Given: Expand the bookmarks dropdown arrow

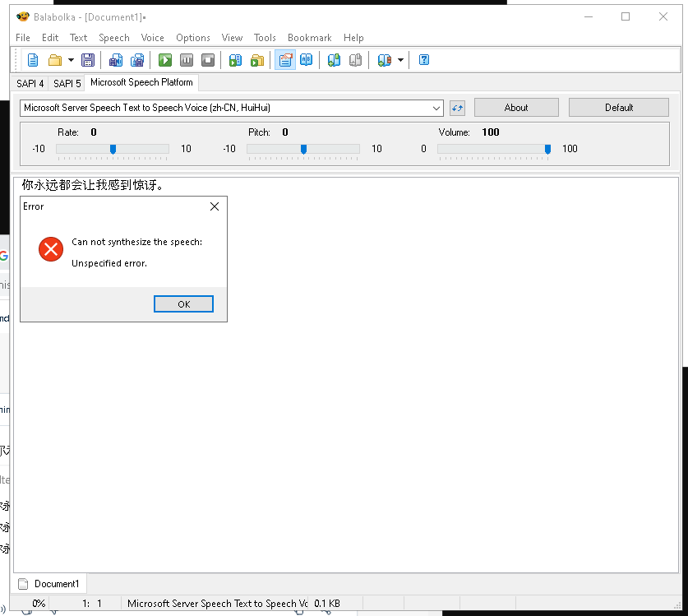Looking at the screenshot, I should coord(400,60).
